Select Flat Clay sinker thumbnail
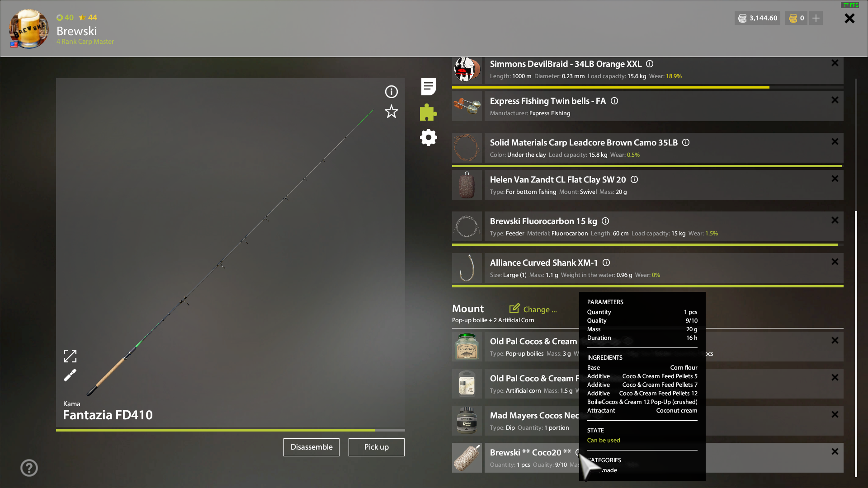Screen dimensions: 868x488 [467, 185]
